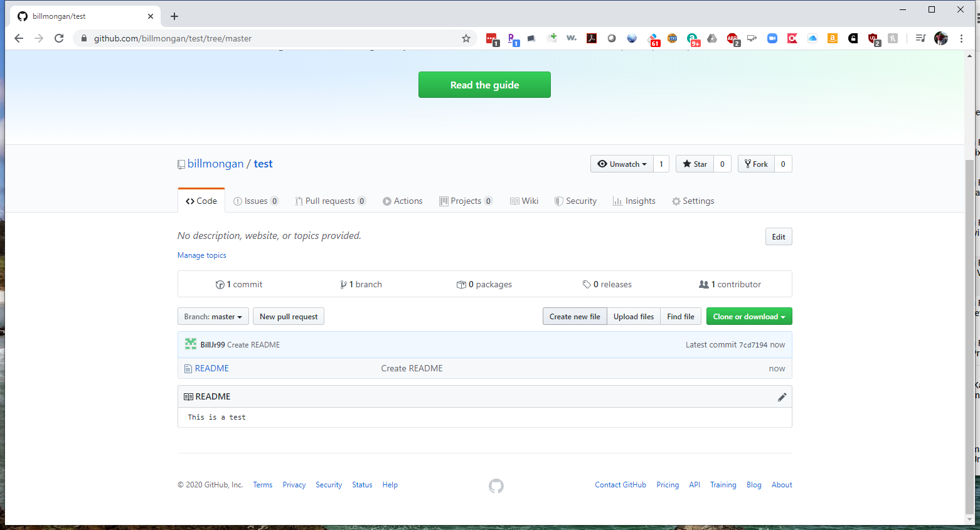Viewport: 980px width, 530px height.
Task: Bookmark this page with star icon
Action: (x=466, y=38)
